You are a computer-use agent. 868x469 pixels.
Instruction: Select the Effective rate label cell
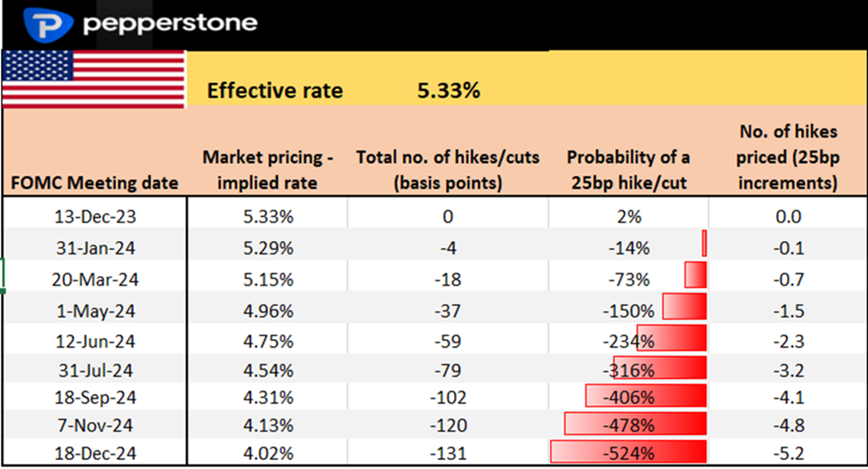click(274, 91)
